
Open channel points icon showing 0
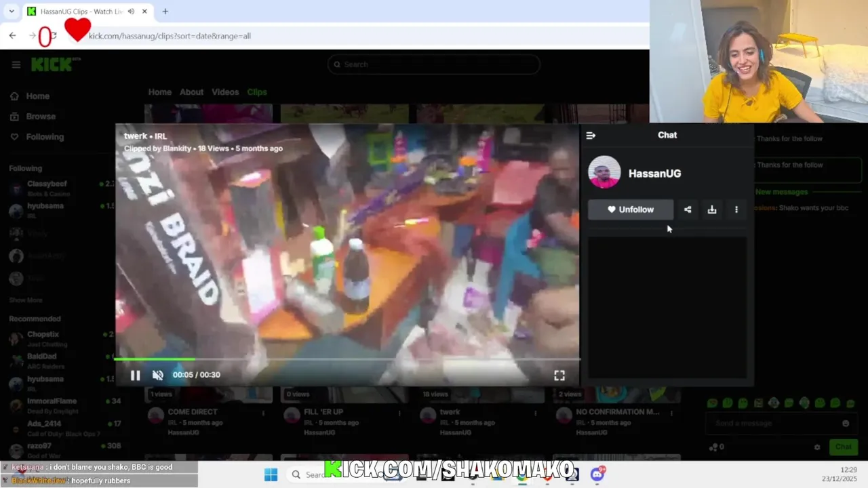[x=717, y=447]
